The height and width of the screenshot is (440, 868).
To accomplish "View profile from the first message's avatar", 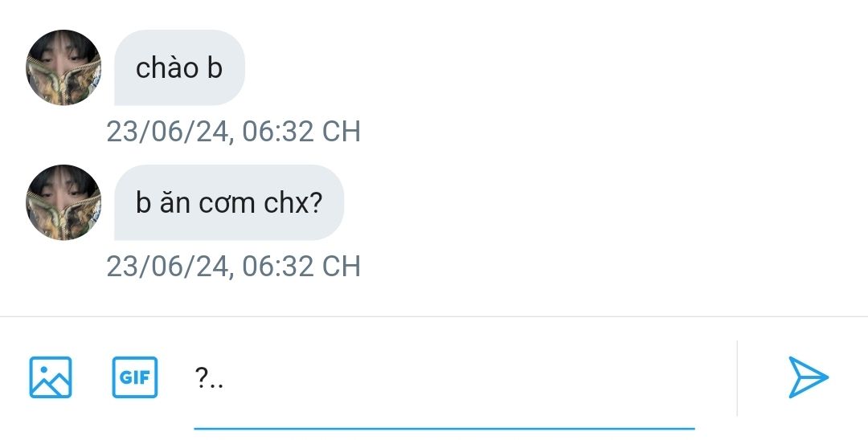I will click(63, 67).
